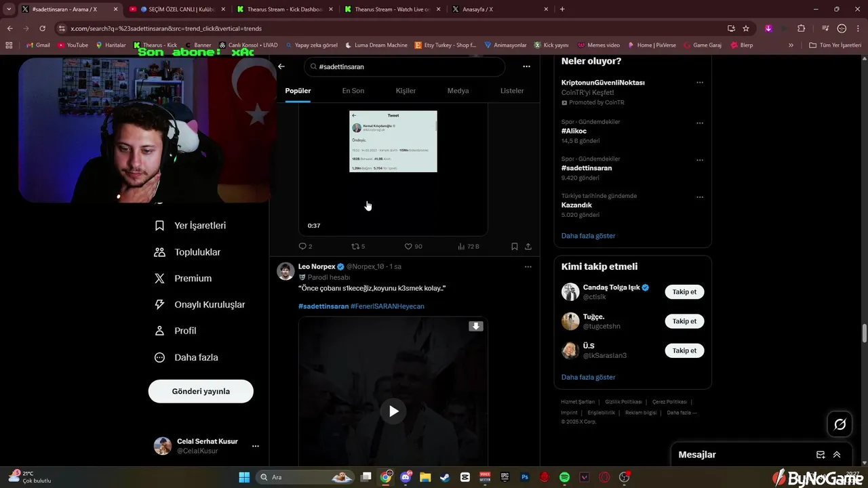Open more options for Kazandık trend
Image resolution: width=868 pixels, height=488 pixels.
(x=700, y=197)
